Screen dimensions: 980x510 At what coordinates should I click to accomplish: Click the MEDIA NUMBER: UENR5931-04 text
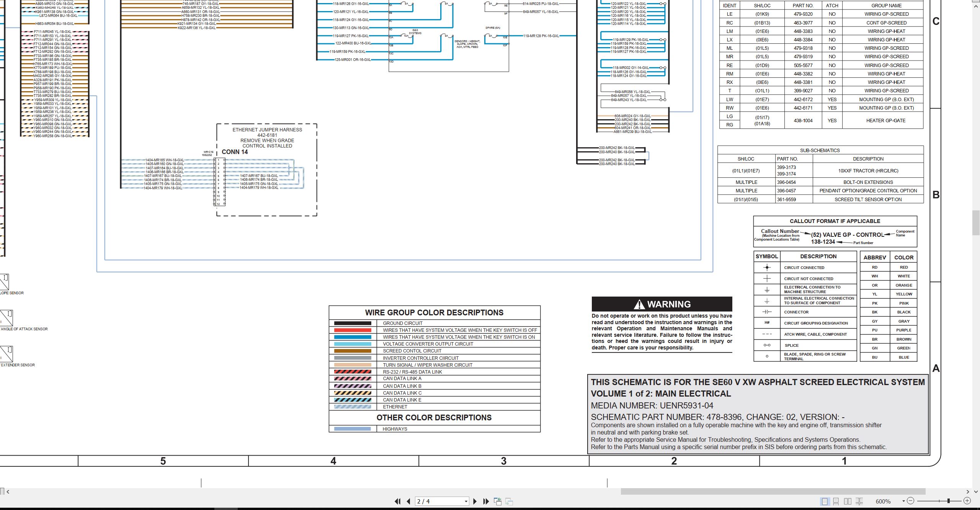point(652,405)
